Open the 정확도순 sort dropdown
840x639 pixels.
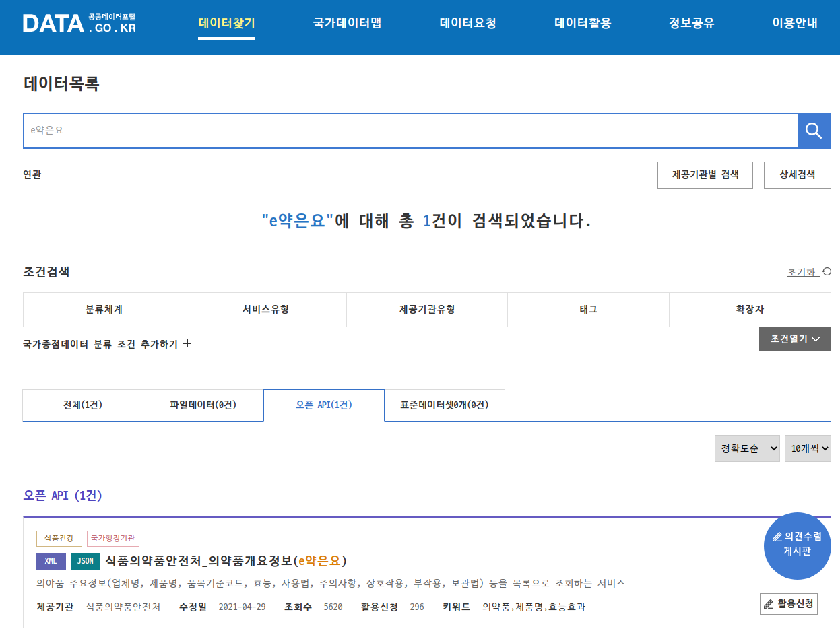747,448
